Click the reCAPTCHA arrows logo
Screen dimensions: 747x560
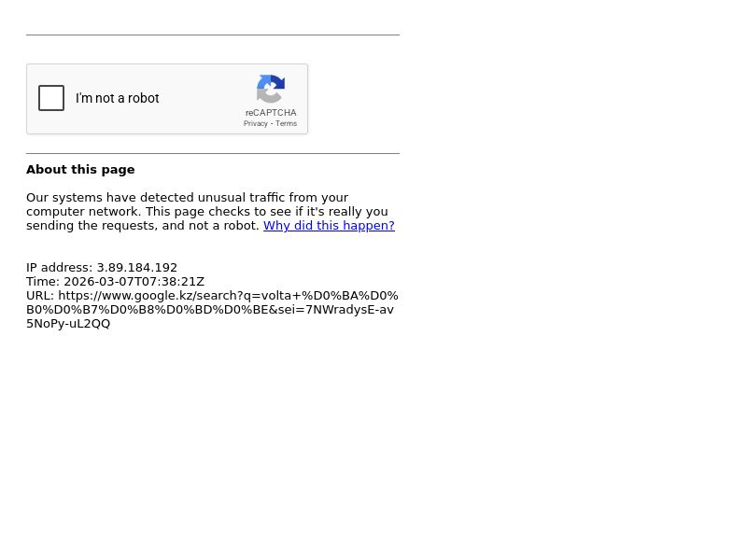[x=271, y=89]
